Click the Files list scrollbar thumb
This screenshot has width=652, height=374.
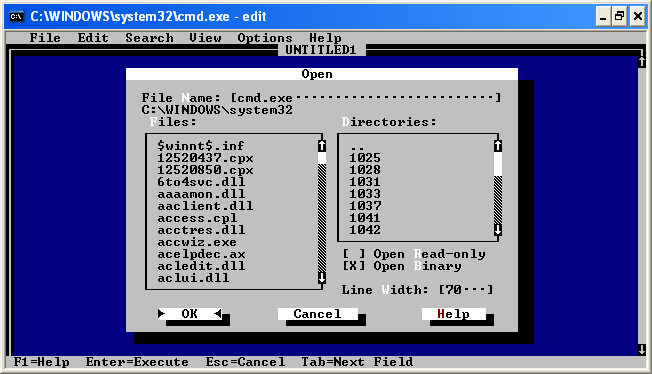pos(322,158)
